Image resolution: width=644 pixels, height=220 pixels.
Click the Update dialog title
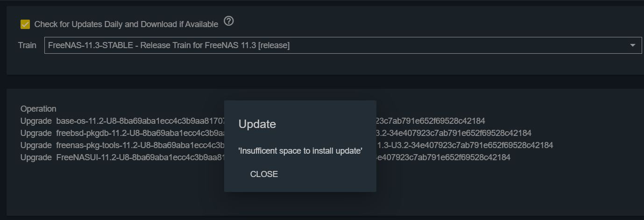tap(257, 124)
